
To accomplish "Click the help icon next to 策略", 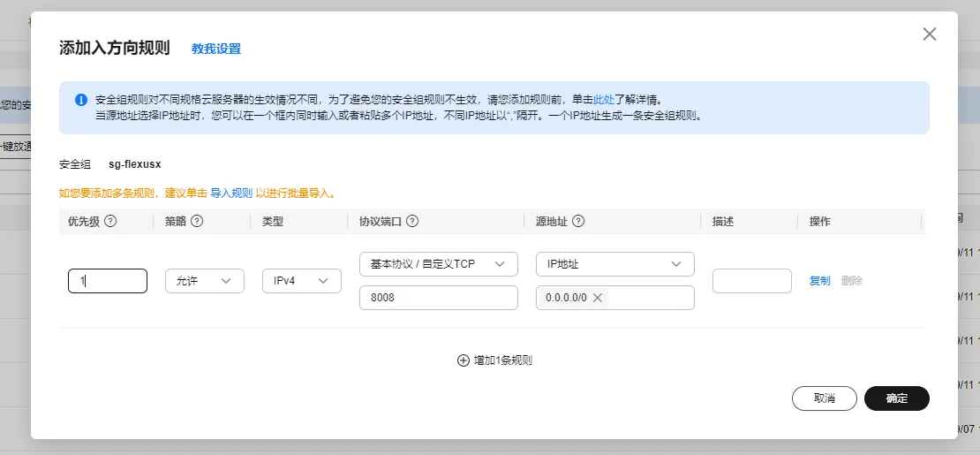I will [x=197, y=222].
